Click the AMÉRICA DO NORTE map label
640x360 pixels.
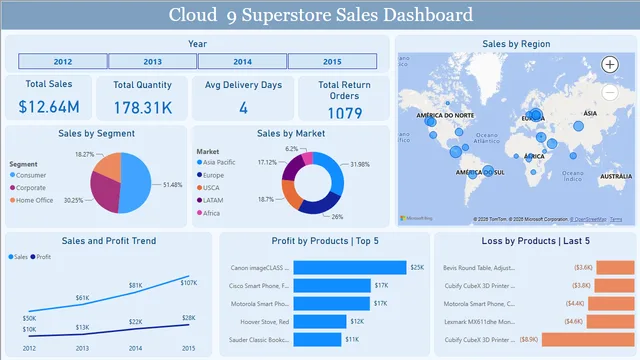click(x=445, y=116)
